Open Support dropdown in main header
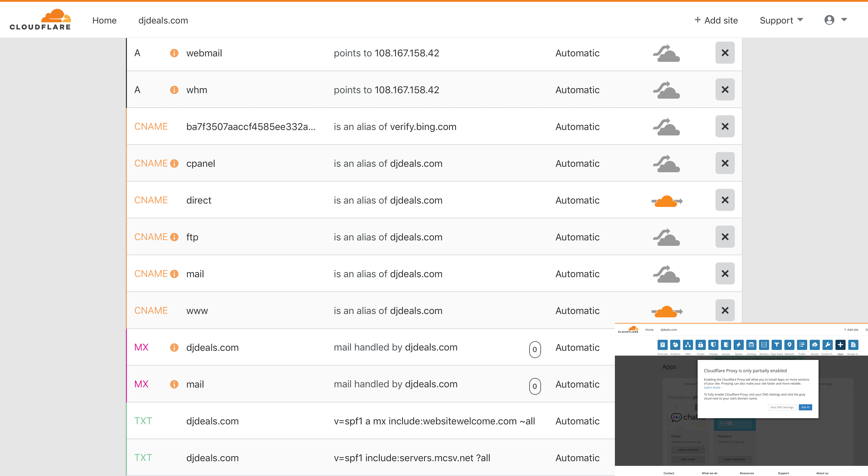The height and width of the screenshot is (476, 868). [x=781, y=20]
